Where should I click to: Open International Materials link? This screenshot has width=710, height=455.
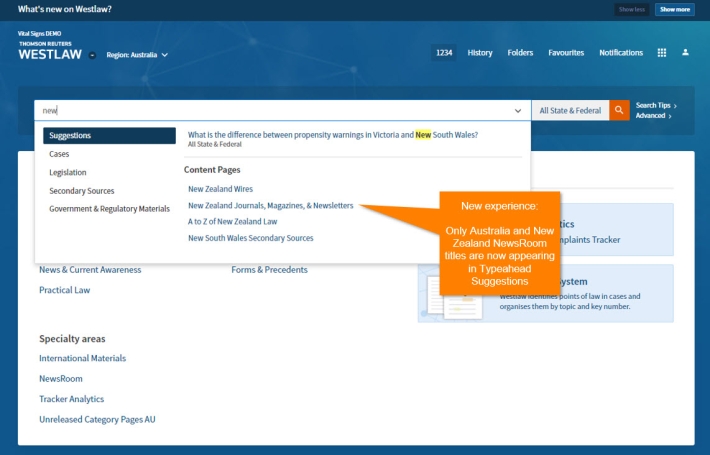[82, 358]
